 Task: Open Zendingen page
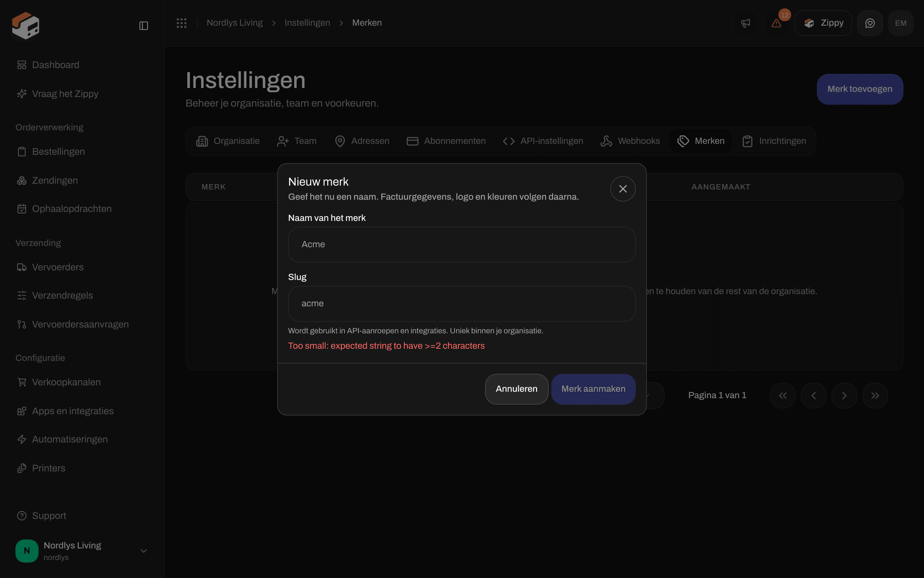(82, 180)
